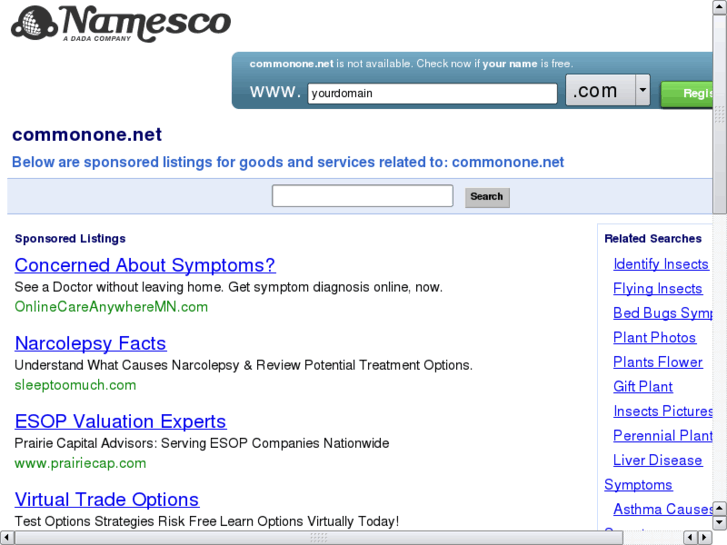The height and width of the screenshot is (545, 727).
Task: Open the .com domain extension dropdown
Action: (608, 90)
